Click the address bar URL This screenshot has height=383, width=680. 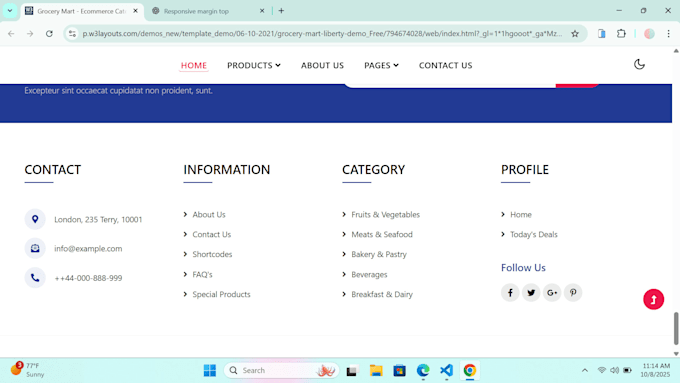tap(322, 34)
